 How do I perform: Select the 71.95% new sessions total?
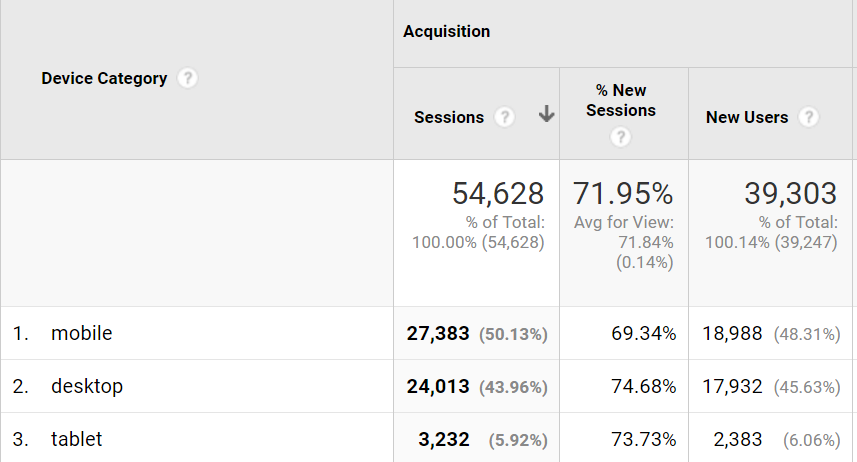tap(624, 193)
